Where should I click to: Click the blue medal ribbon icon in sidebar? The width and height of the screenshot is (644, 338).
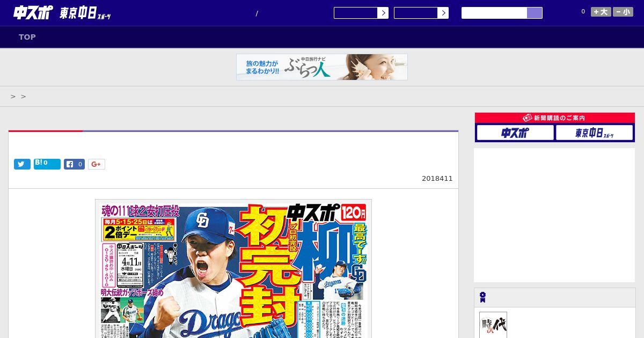tap(482, 297)
